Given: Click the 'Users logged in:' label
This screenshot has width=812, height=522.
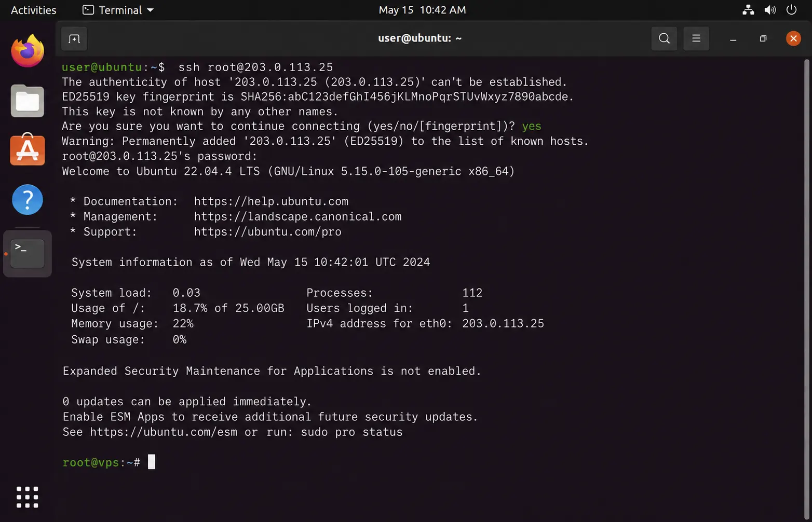Looking at the screenshot, I should (x=360, y=308).
